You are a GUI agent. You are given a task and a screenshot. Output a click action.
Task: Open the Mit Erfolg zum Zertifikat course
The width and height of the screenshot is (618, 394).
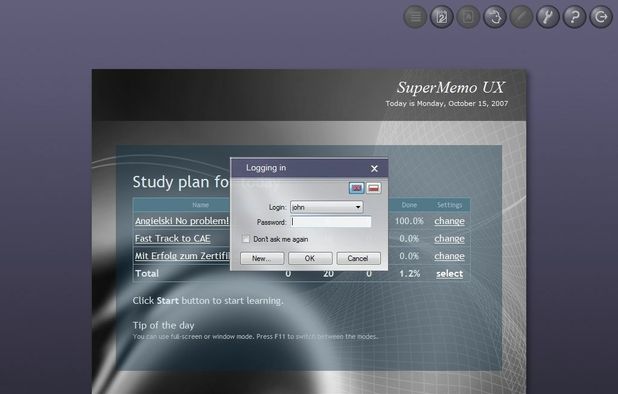pyautogui.click(x=182, y=256)
